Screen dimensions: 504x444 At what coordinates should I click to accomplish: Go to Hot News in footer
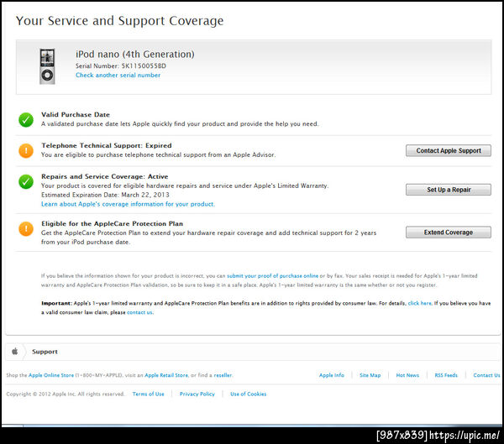point(407,375)
